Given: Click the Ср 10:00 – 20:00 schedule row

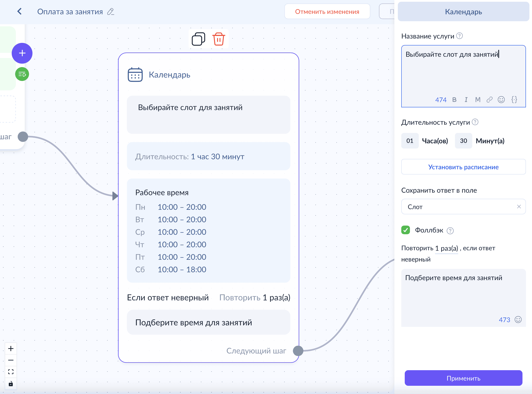Looking at the screenshot, I should point(171,232).
